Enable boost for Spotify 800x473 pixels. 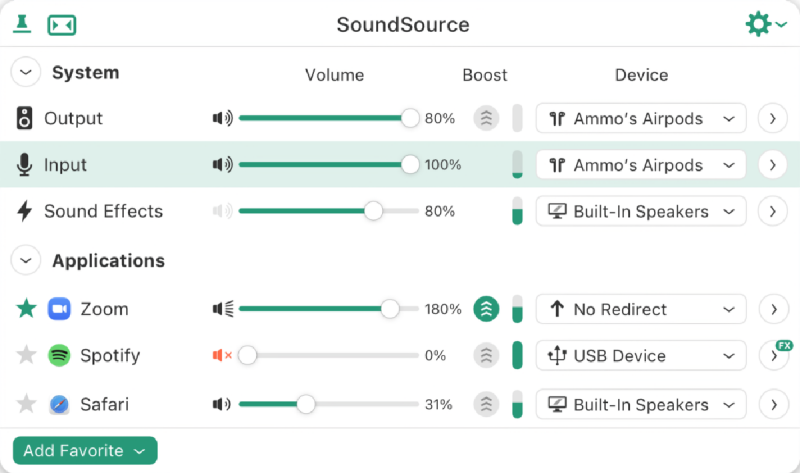(486, 355)
